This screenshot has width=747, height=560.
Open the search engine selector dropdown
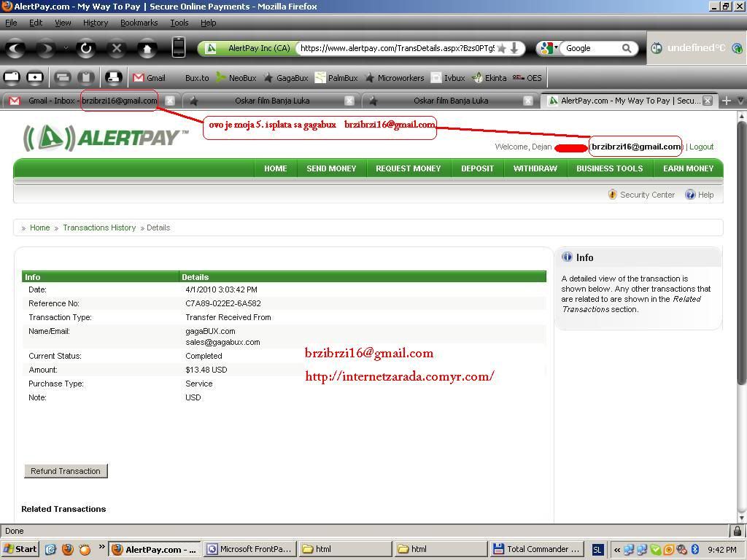point(547,48)
